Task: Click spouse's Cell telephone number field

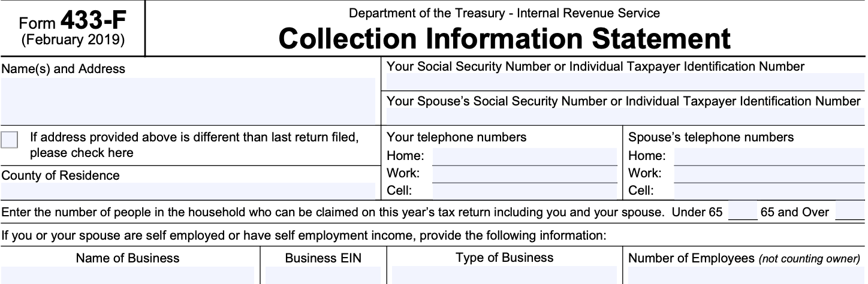Action: tap(769, 192)
